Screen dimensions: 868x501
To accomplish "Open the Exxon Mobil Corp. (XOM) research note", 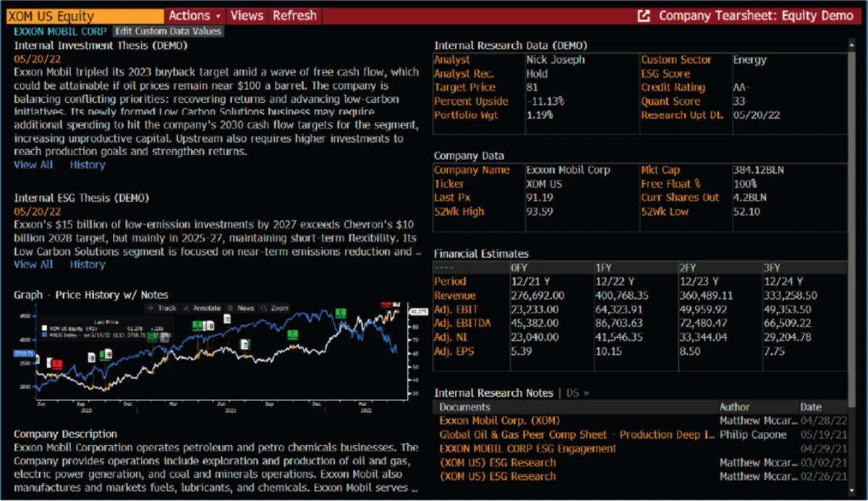I will pos(499,421).
